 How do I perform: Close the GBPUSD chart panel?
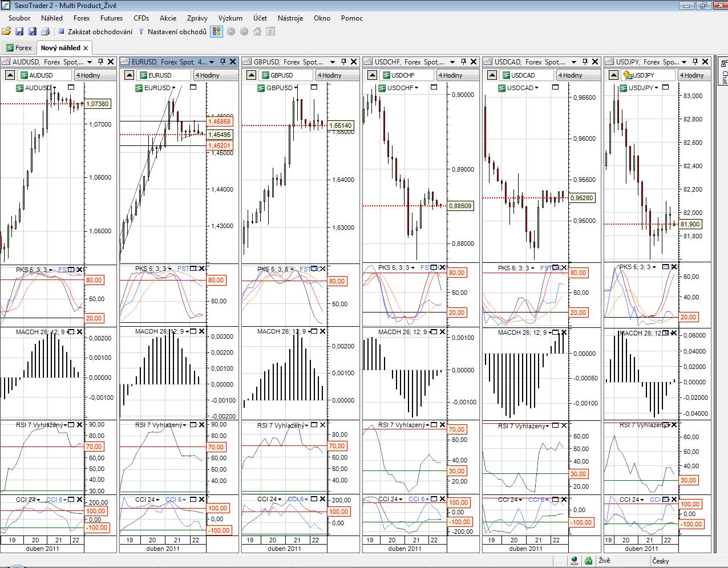pyautogui.click(x=354, y=62)
